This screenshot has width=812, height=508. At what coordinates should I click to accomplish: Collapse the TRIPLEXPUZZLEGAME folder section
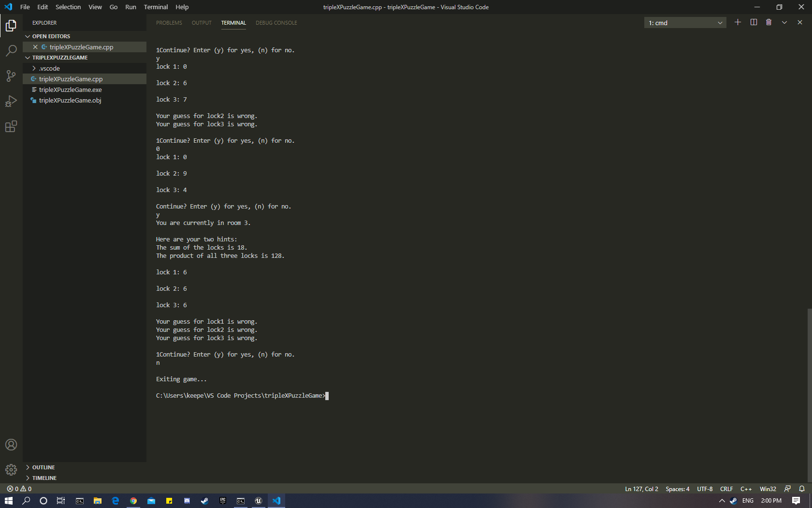tap(60, 58)
